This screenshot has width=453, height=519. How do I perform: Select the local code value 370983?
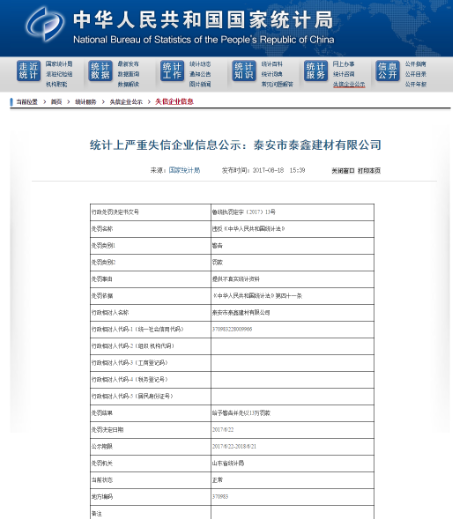click(220, 497)
